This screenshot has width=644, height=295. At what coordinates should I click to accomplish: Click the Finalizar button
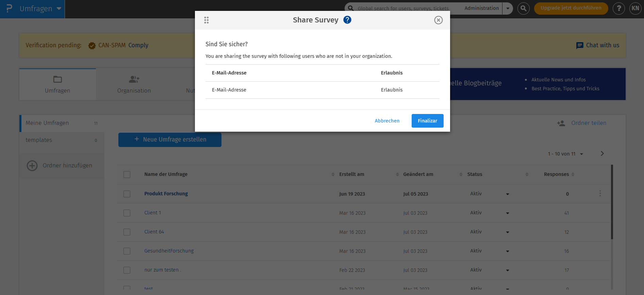tap(428, 121)
